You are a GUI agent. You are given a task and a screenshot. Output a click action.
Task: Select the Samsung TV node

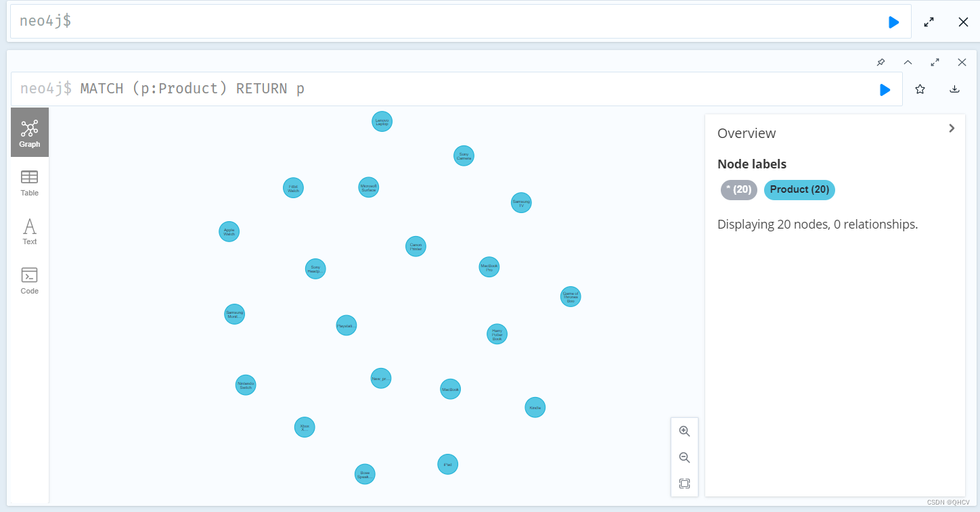coord(521,202)
